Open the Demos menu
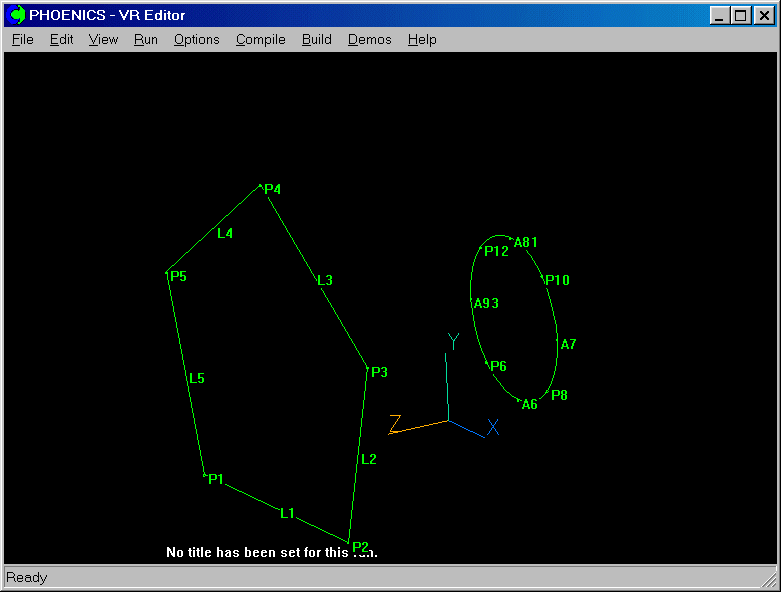Screen dimensions: 781x592 (x=369, y=40)
